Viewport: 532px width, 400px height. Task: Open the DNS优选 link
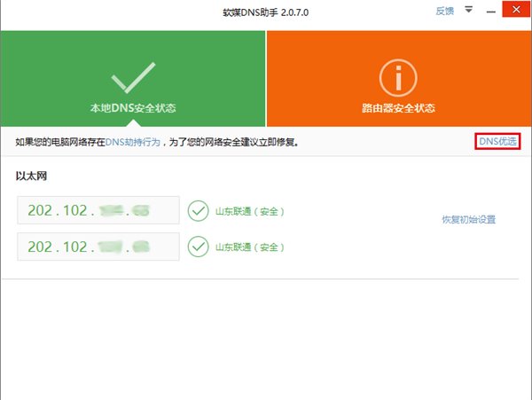(497, 142)
